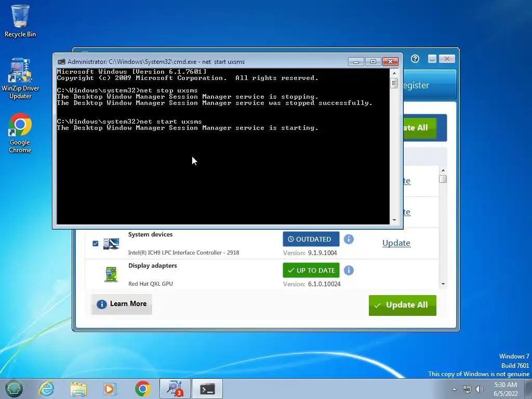Click the UP TO DATE status badge
Viewport: 532px width, 399px height.
click(311, 270)
